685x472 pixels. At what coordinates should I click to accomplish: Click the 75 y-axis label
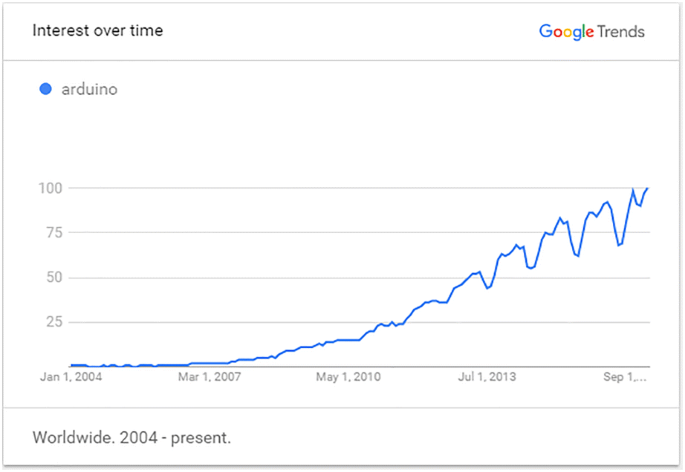[55, 233]
